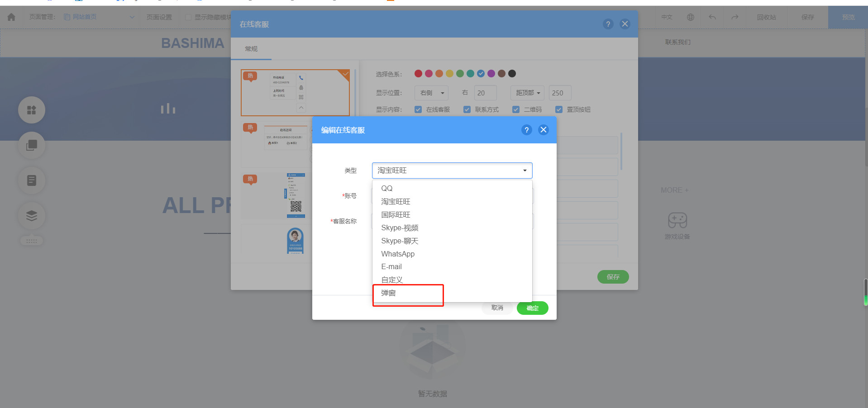
Task: Open the 类型 dropdown showing 淘宝旺旺
Action: [x=452, y=171]
